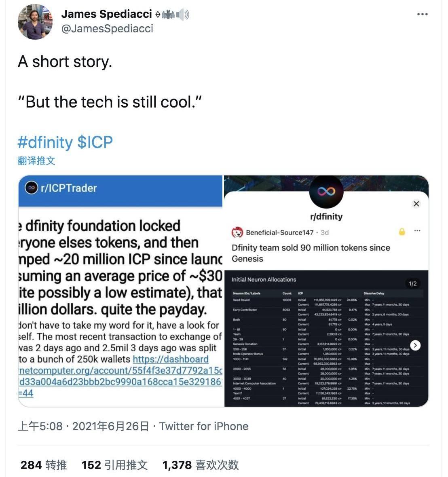Click the James Spediacci display name
The width and height of the screenshot is (448, 477).
click(x=106, y=14)
